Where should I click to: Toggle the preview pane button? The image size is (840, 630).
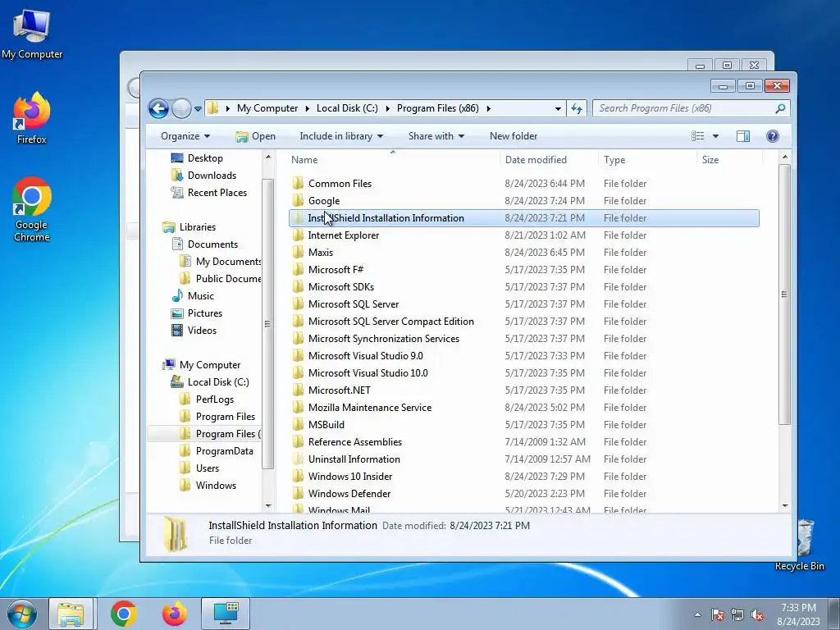pyautogui.click(x=743, y=136)
